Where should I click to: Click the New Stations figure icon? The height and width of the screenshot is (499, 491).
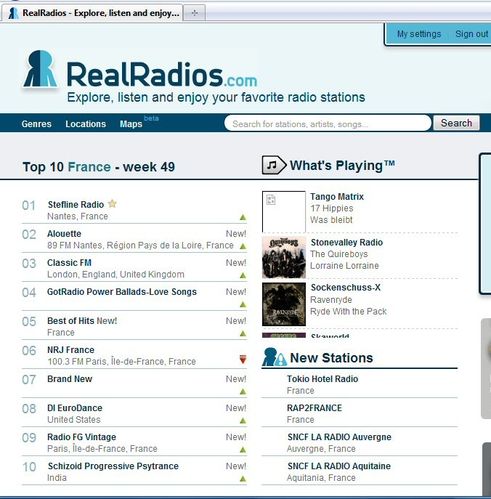(274, 357)
